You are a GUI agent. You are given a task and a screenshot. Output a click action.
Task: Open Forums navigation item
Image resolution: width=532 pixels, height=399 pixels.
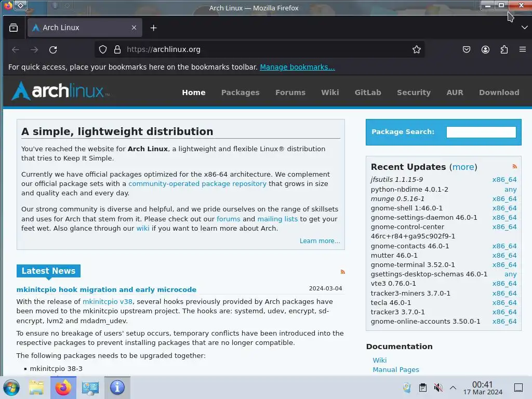point(290,92)
